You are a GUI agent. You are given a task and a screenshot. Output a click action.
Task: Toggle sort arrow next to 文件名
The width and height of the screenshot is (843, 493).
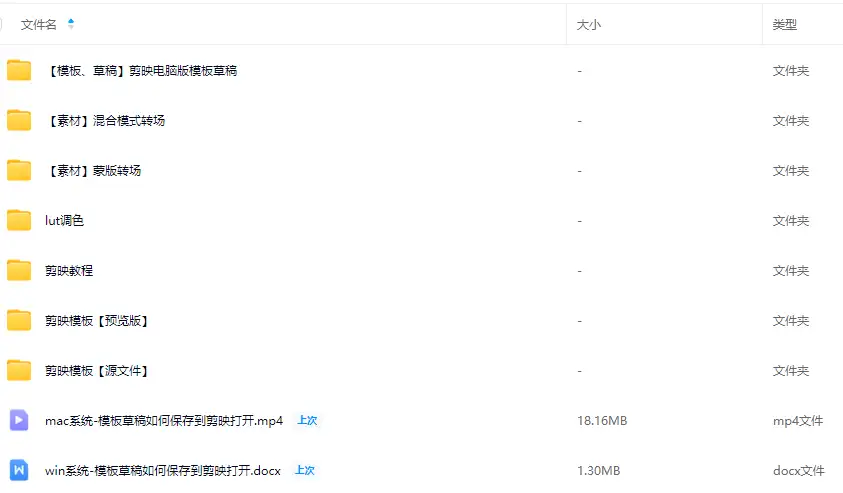[71, 24]
